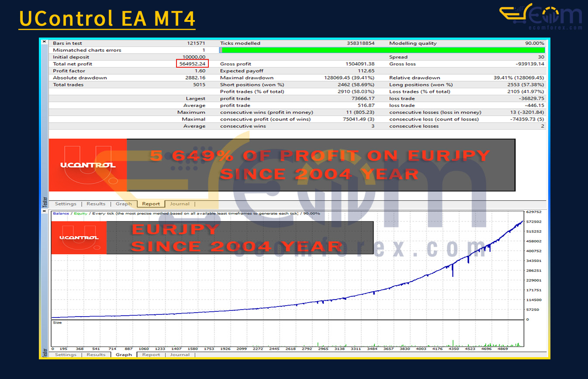Viewport: 588px width, 379px height.
Task: Select the average profit trade value '516.87'
Action: coord(366,105)
